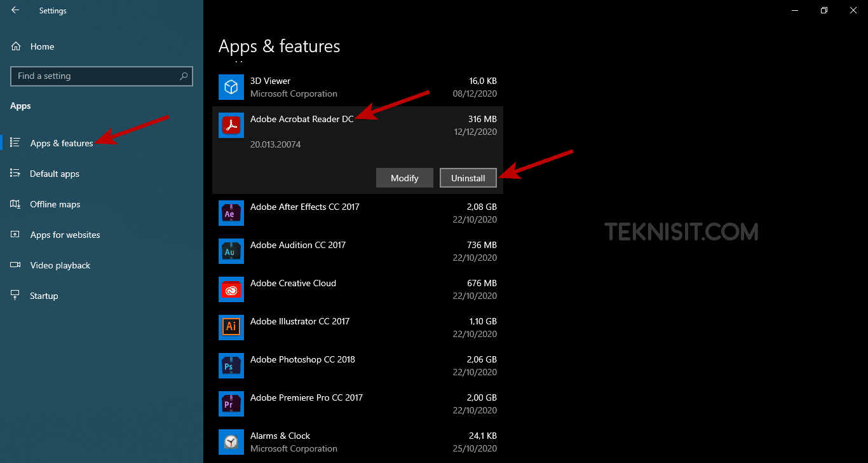The height and width of the screenshot is (463, 868).
Task: Click the 24,1 KB size value
Action: pyautogui.click(x=483, y=436)
